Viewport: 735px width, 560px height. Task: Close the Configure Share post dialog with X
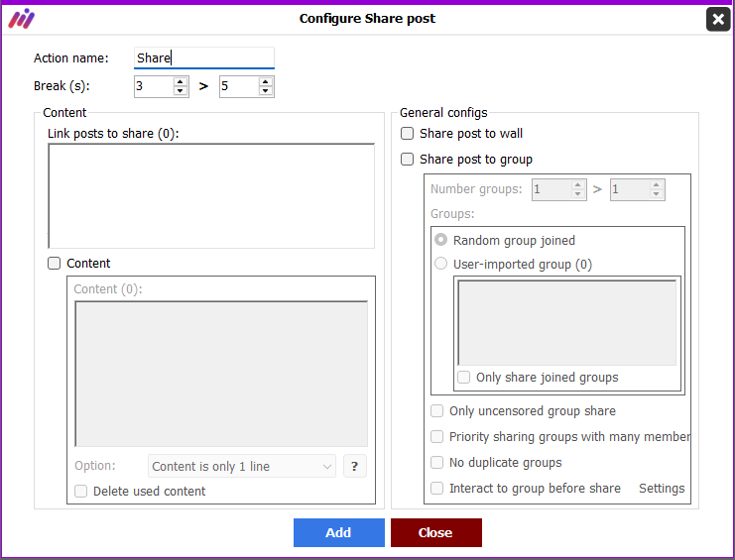tap(718, 19)
